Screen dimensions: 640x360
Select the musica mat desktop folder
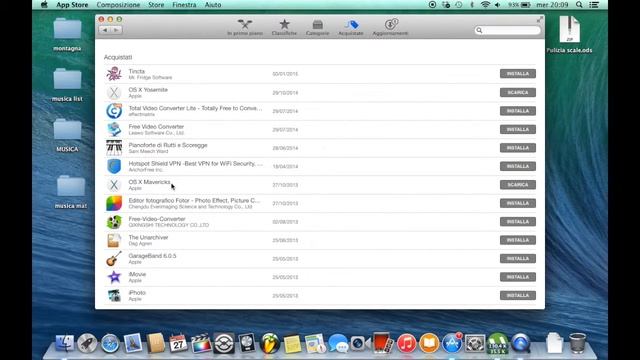tap(71, 192)
